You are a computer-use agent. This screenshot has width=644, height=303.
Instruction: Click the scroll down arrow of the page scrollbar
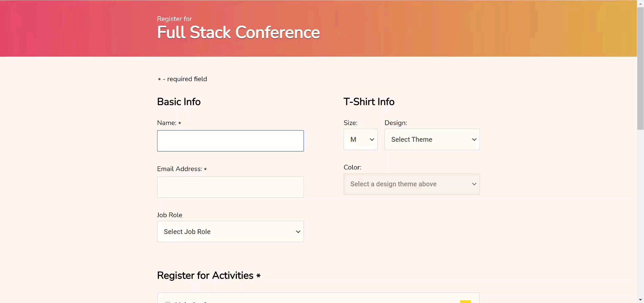coord(640,300)
